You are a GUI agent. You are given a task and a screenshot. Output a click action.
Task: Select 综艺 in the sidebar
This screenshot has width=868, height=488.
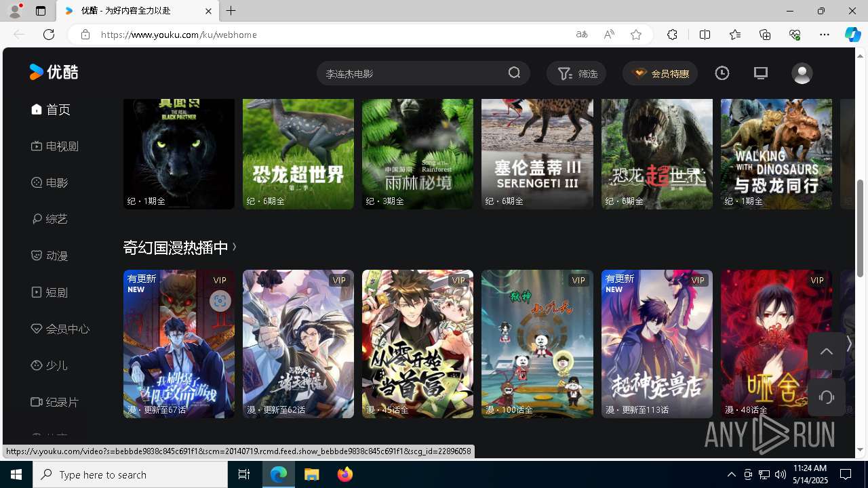(x=50, y=220)
